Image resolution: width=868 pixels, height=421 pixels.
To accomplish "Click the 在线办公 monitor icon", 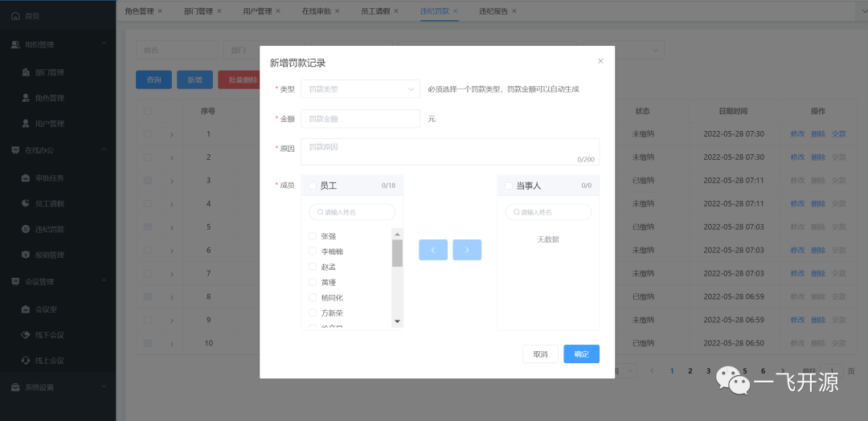I will pyautogui.click(x=15, y=150).
